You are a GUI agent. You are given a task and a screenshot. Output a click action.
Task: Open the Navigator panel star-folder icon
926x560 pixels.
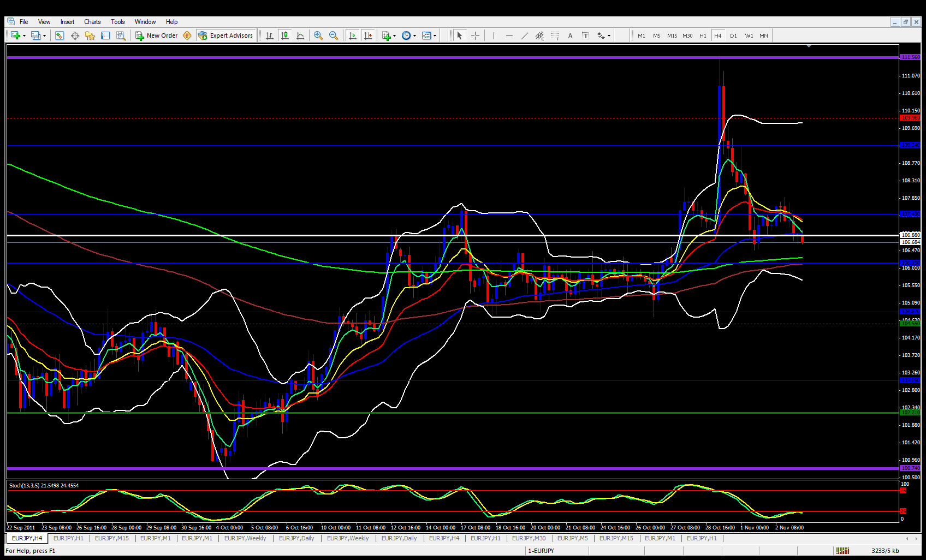90,35
